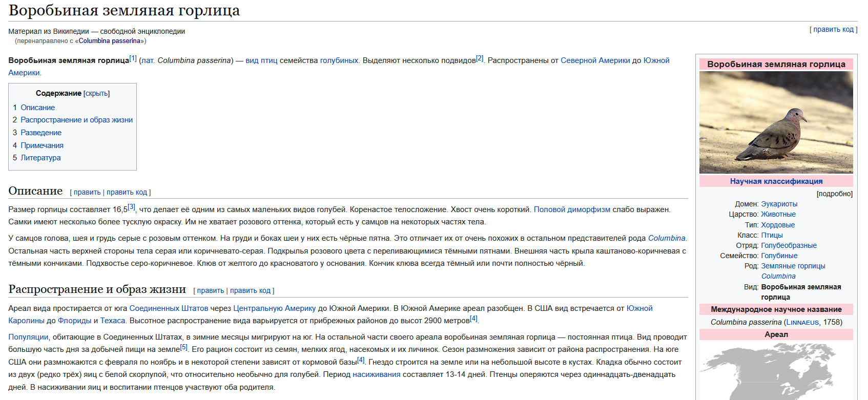Image resolution: width=868 pixels, height=400 pixels.
Task: Follow the насиживания link in text
Action: (376, 374)
